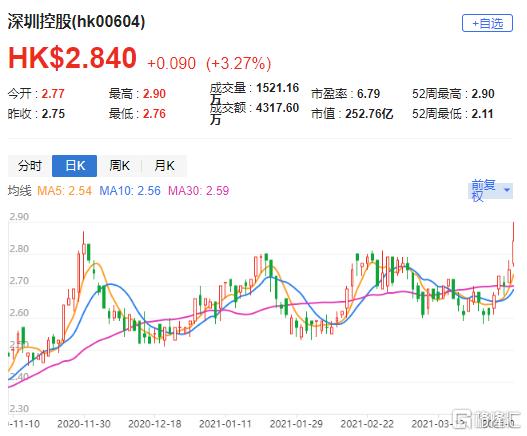The height and width of the screenshot is (436, 527).
Task: Click the (+3.27%) percent change
Action: coord(238,63)
